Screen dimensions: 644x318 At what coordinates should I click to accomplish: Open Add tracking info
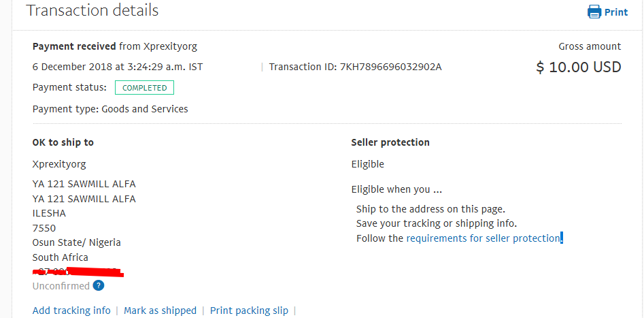click(71, 311)
